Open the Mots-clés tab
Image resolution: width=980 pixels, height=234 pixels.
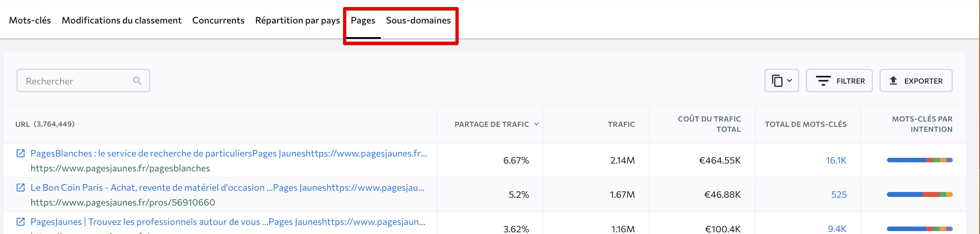(x=30, y=20)
